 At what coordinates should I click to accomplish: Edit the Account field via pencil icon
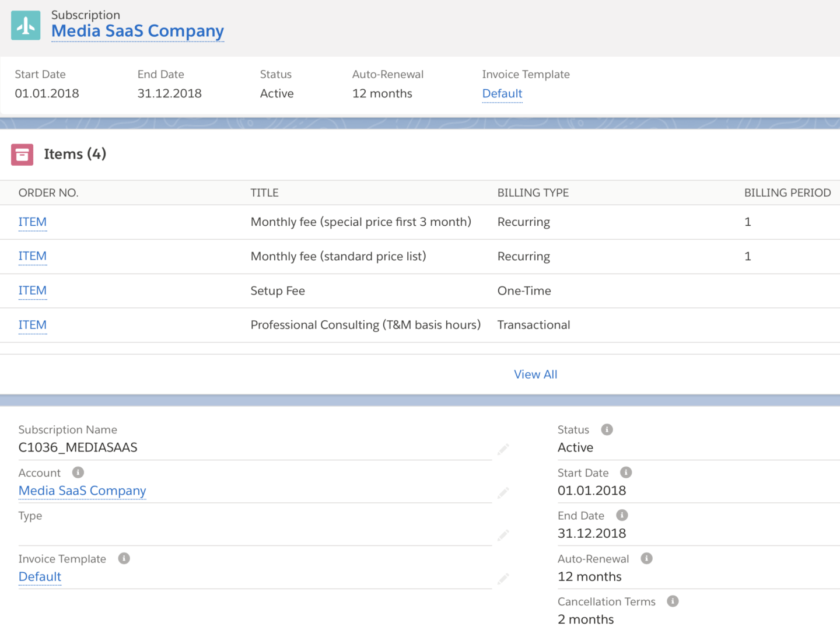[503, 493]
